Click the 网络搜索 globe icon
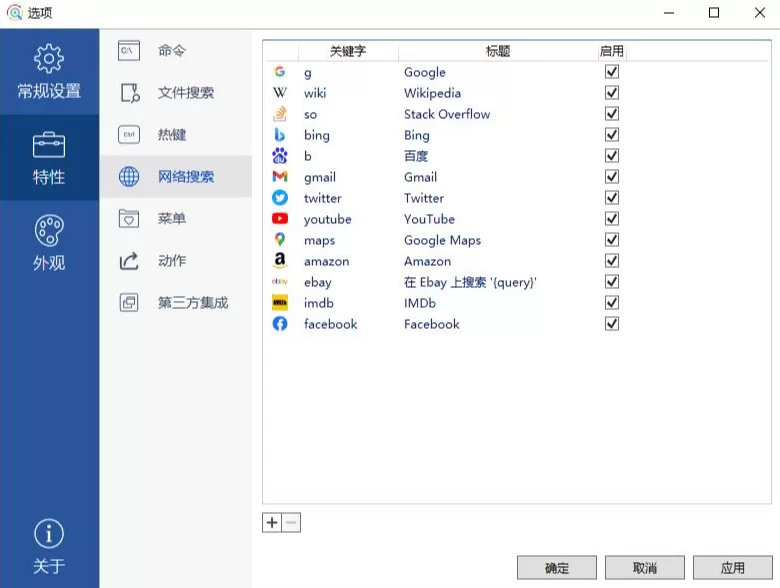This screenshot has height=588, width=780. [x=129, y=177]
